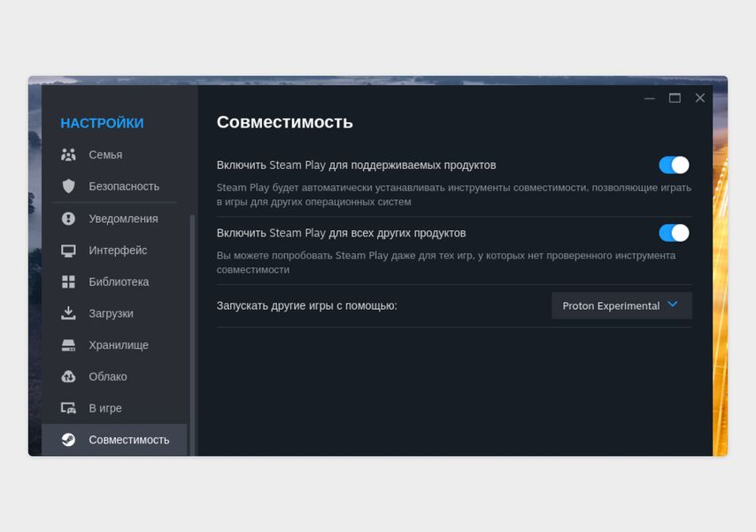Open the Proton Experimental dropdown

click(x=621, y=305)
